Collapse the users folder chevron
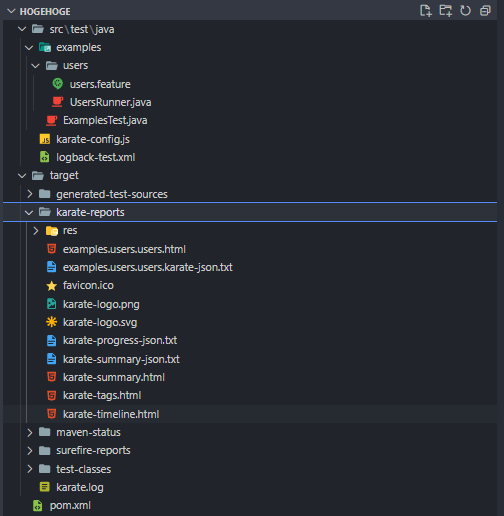This screenshot has height=516, width=504. [35, 66]
